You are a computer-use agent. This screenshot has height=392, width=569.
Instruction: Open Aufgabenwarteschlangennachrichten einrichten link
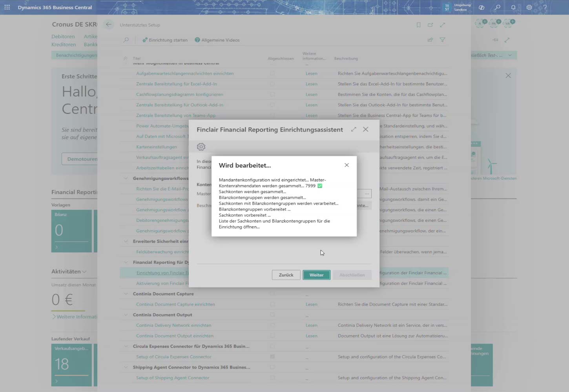pos(185,73)
